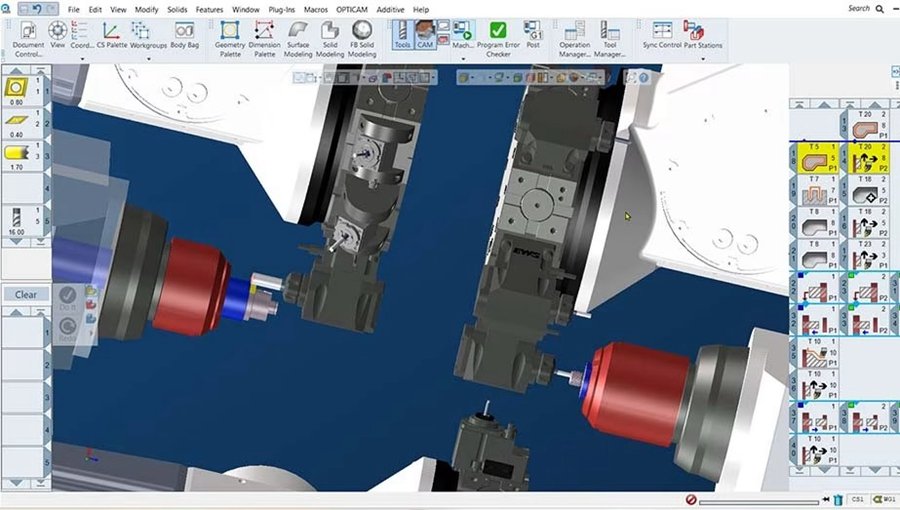Launch Surface Modeling tools
Screen dimensions: 900x510
298,38
